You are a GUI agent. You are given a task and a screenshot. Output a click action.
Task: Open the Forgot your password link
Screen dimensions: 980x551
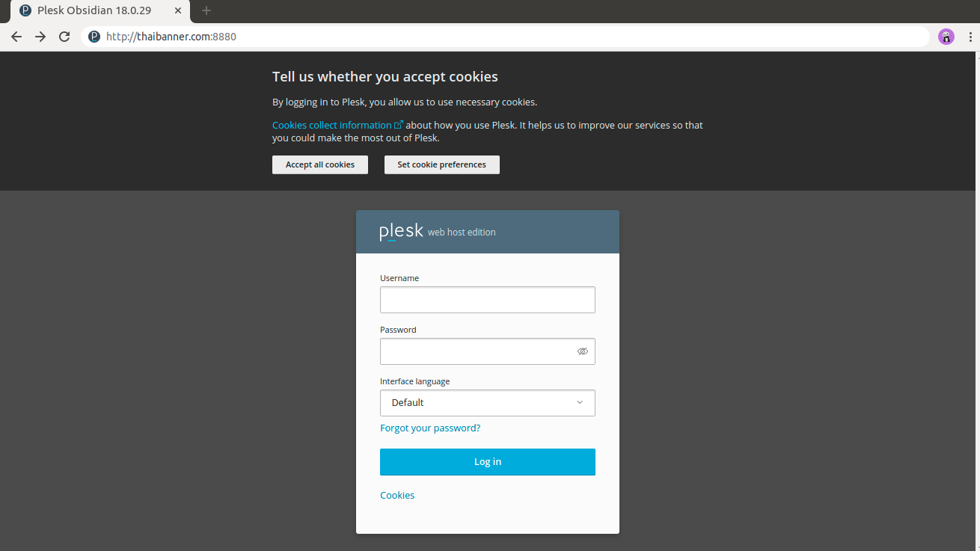[x=430, y=428]
